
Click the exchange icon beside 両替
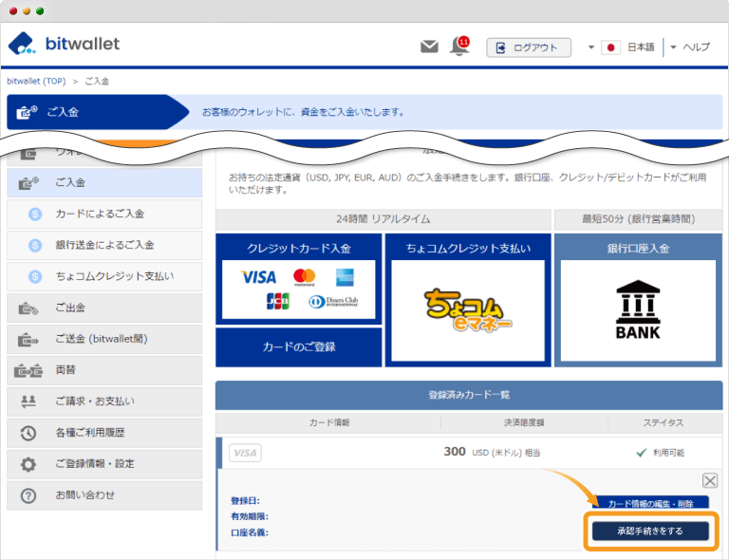[28, 371]
